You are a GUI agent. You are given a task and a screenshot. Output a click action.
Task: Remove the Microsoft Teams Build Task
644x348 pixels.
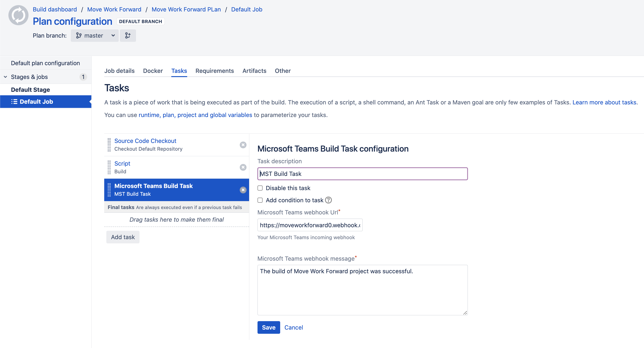point(243,190)
